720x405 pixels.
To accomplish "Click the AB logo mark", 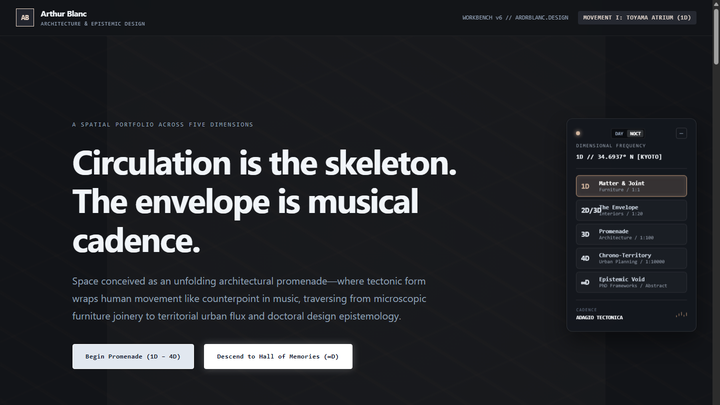I will 25,18.
